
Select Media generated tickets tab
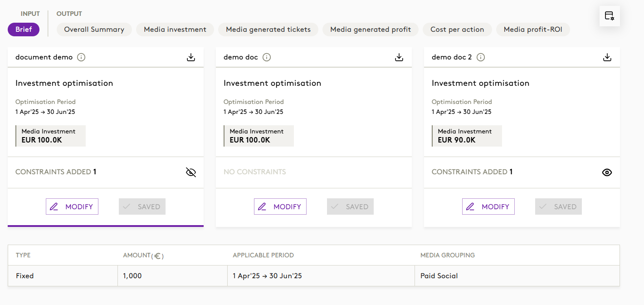pyautogui.click(x=268, y=30)
